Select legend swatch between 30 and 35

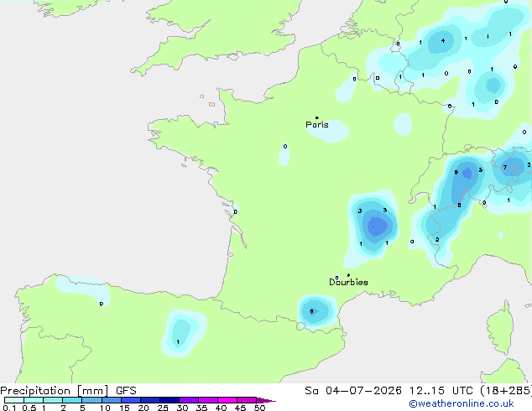point(189,400)
